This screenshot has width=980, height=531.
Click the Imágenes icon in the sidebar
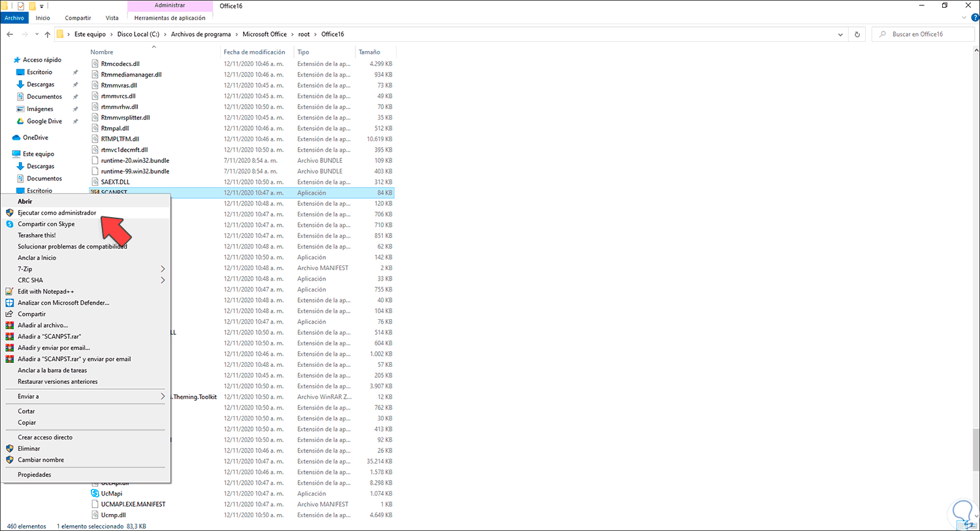point(20,109)
